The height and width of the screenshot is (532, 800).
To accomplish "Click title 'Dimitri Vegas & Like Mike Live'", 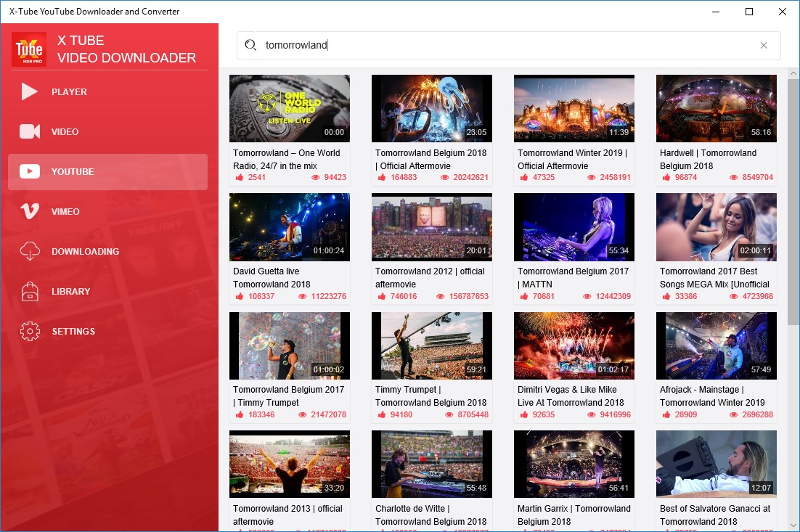I will 571,396.
